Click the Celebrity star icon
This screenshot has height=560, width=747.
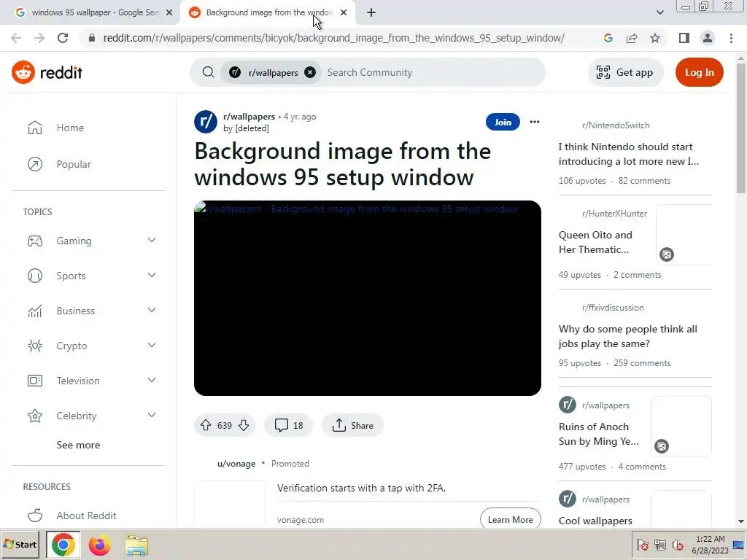click(x=35, y=416)
